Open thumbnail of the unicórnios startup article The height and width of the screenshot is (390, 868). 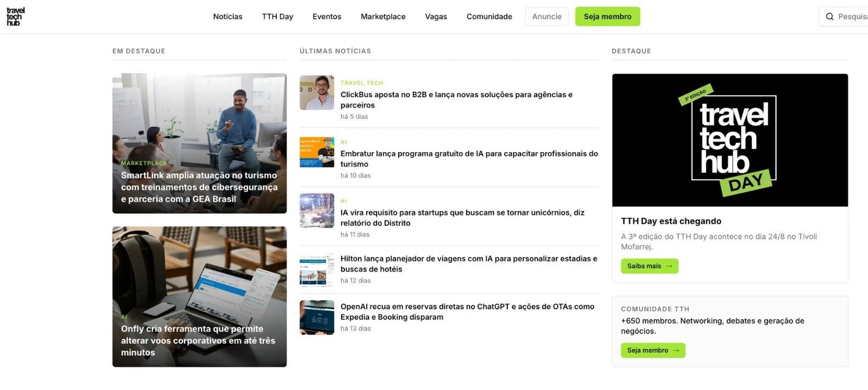(317, 210)
